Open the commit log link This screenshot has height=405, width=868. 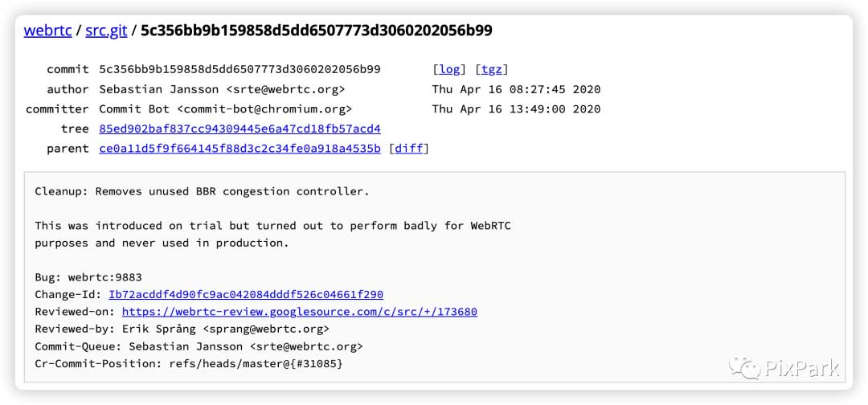450,69
